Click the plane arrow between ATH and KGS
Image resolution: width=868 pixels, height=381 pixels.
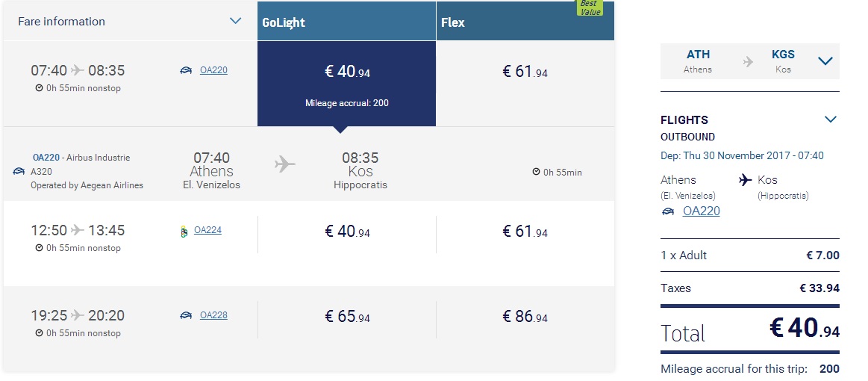pos(748,61)
